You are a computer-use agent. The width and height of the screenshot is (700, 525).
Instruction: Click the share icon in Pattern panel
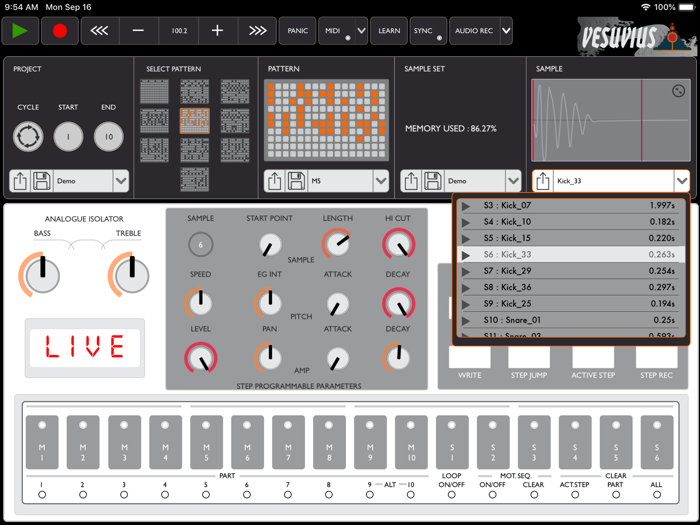[275, 181]
